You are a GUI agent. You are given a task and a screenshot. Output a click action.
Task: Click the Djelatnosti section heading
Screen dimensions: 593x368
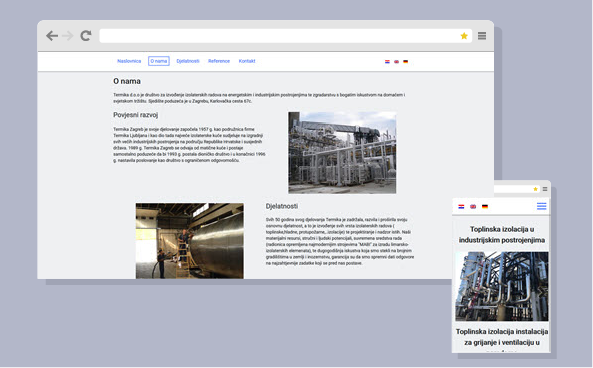282,206
